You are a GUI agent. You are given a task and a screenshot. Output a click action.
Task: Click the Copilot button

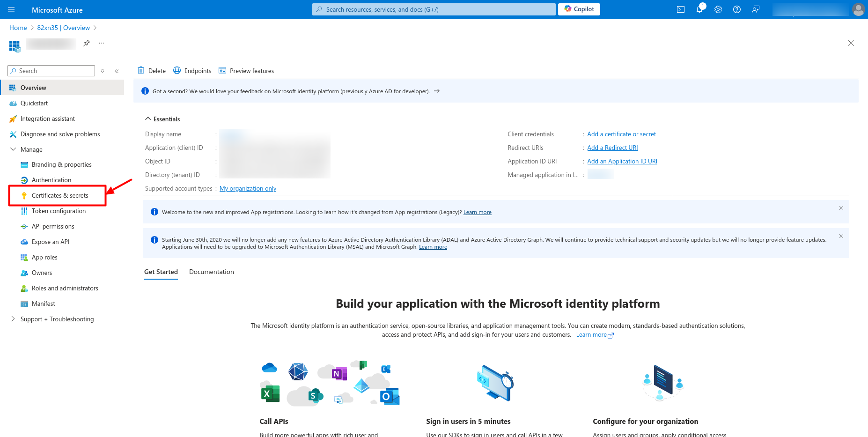pyautogui.click(x=579, y=9)
